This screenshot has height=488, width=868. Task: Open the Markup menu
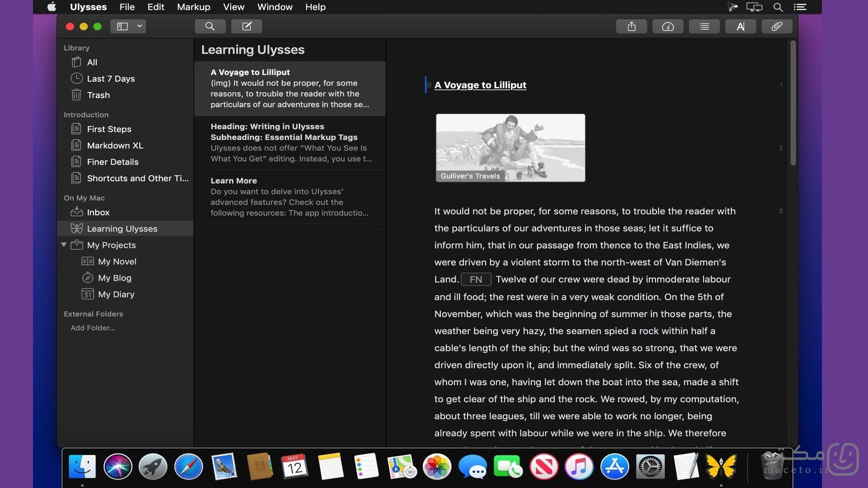click(193, 7)
